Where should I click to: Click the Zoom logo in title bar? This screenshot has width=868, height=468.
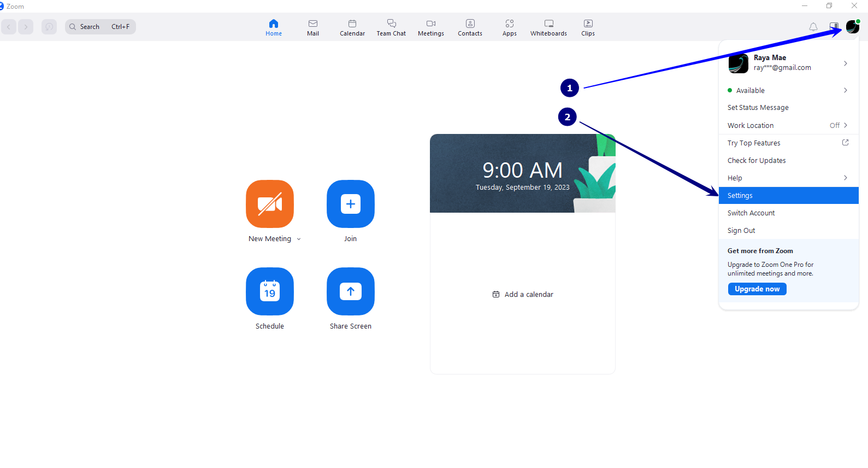click(2, 6)
